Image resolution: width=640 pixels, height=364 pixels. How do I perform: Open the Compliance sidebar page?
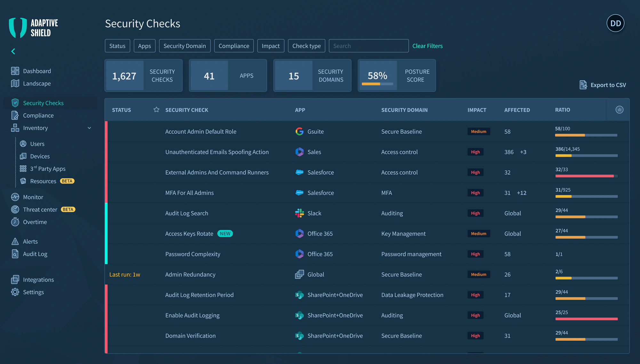pos(38,115)
